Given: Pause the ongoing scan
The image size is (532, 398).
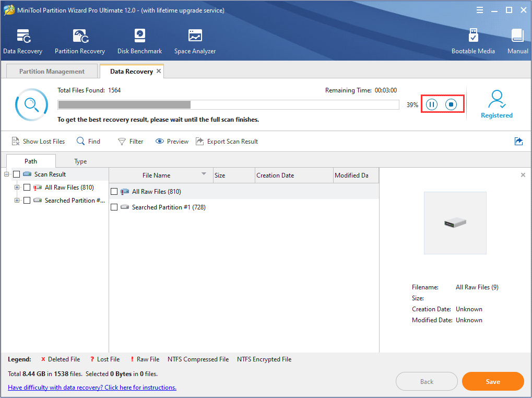Looking at the screenshot, I should coord(432,104).
